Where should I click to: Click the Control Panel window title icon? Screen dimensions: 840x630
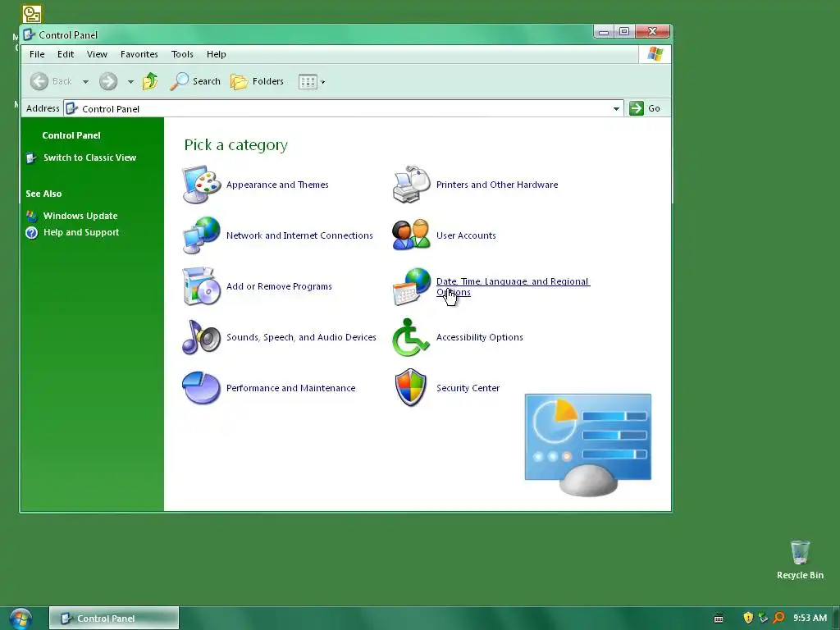tap(29, 34)
